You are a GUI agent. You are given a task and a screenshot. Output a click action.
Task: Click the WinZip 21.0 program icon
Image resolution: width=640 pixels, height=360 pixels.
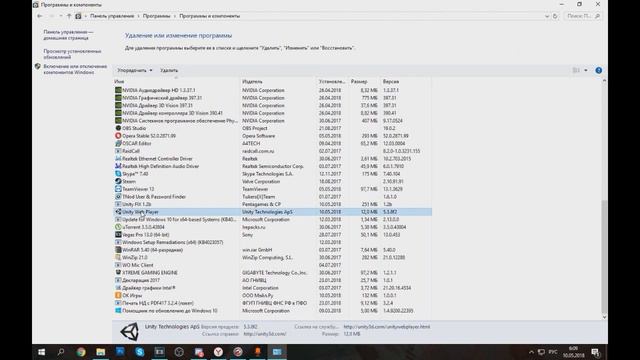(x=118, y=258)
